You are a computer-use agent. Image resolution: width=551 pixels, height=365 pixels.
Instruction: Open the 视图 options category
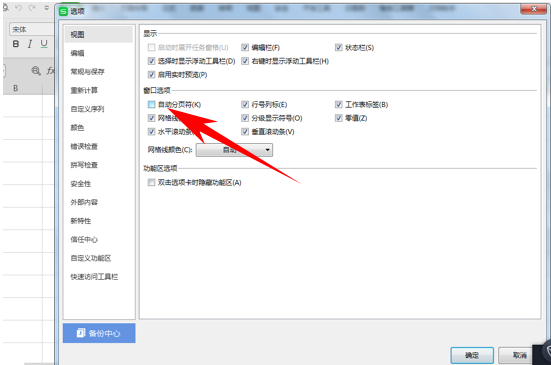(x=99, y=34)
